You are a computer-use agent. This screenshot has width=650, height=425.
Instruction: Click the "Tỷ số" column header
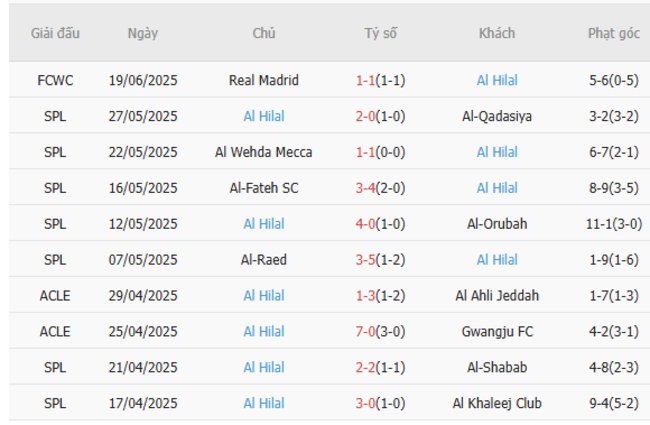380,33
